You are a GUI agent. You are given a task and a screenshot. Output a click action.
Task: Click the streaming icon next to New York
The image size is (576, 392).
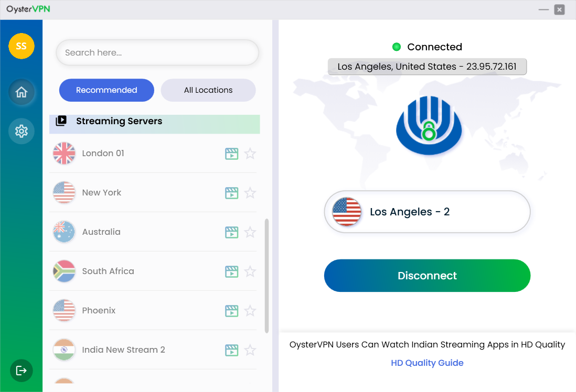click(231, 193)
